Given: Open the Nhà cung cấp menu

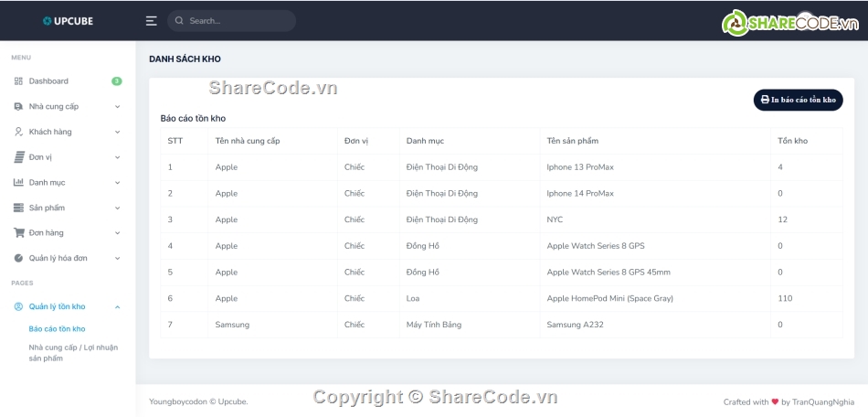Looking at the screenshot, I should 68,106.
